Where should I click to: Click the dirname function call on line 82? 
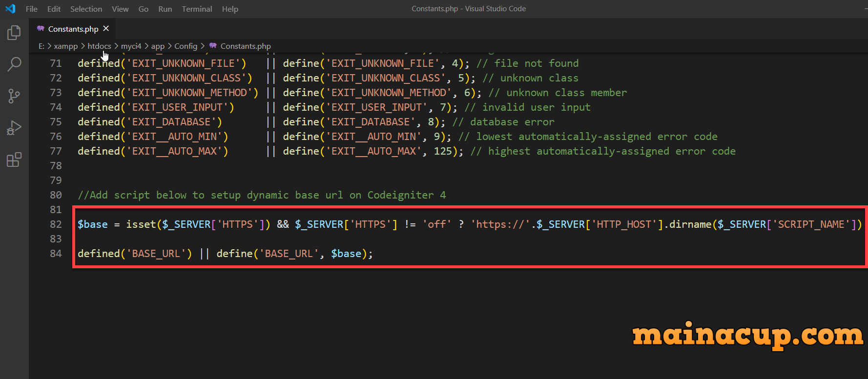690,224
